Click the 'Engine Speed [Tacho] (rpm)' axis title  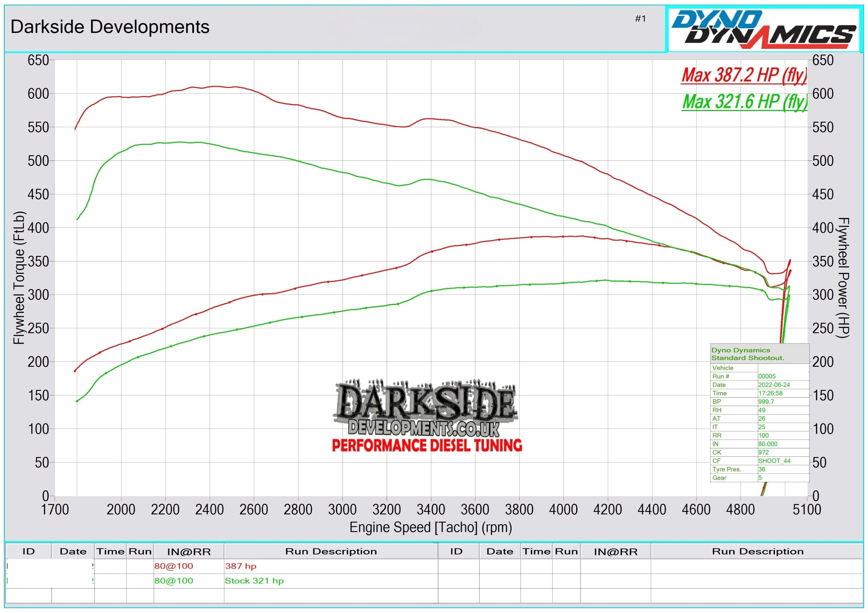coord(431,527)
